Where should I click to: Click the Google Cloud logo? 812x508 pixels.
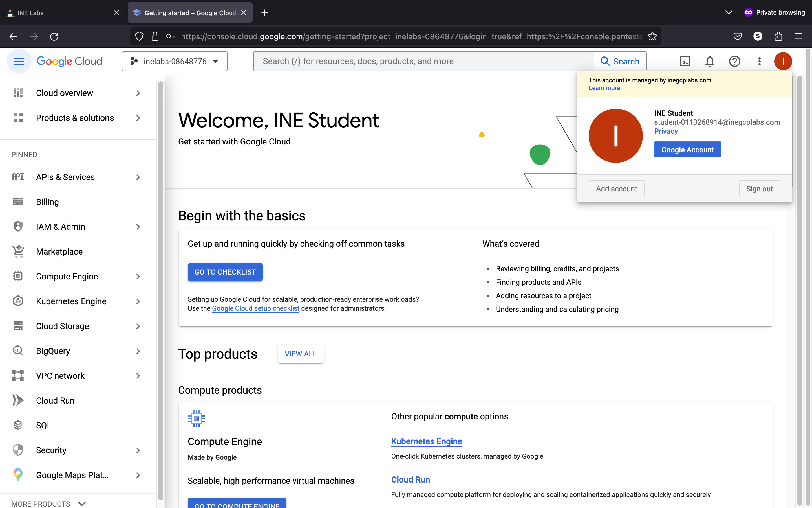pyautogui.click(x=69, y=61)
